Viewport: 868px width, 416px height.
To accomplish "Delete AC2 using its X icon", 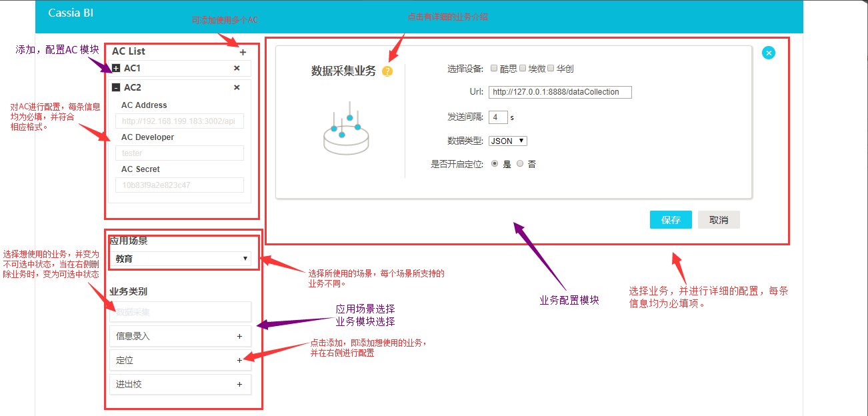I will click(x=237, y=87).
